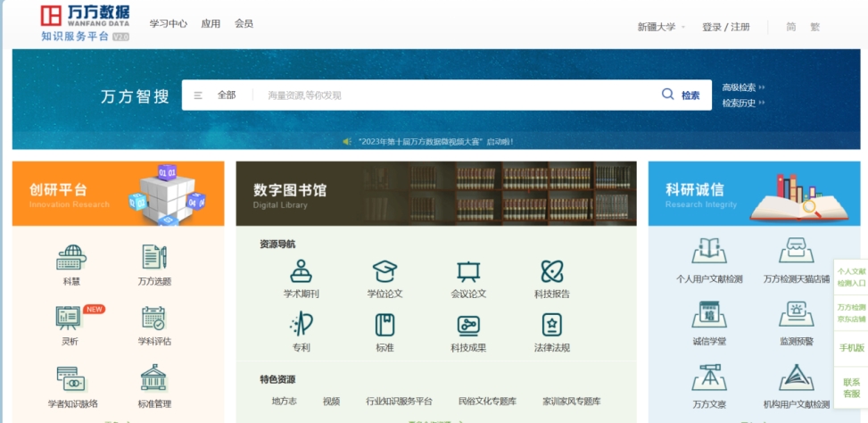
Task: Browse 学位论文 resource icon
Action: (384, 271)
